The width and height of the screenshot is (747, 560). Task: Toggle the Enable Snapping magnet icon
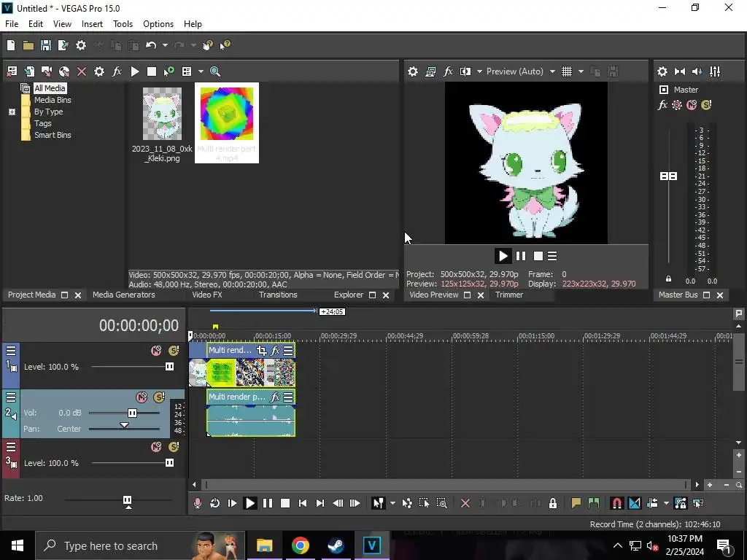pos(616,503)
